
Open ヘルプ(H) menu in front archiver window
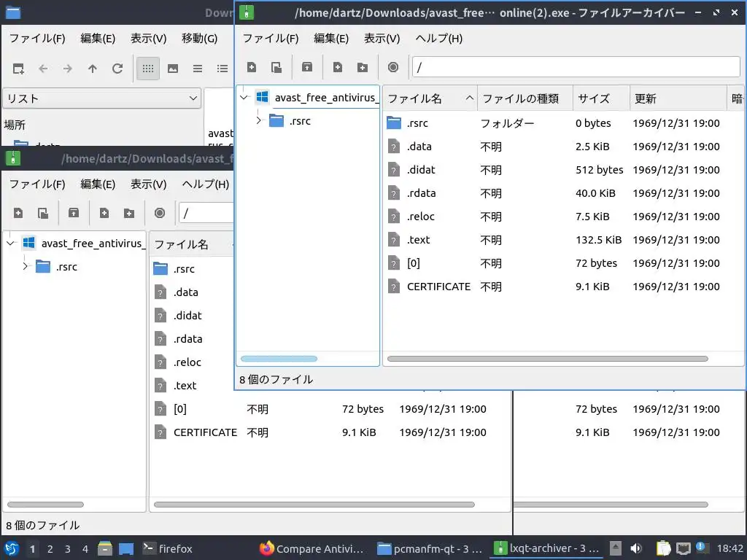click(x=438, y=38)
